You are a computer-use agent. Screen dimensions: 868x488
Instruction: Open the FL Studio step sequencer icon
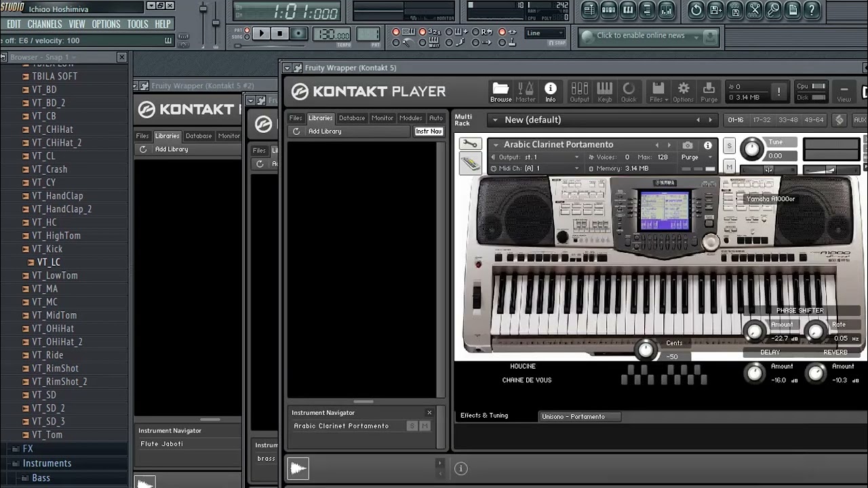(x=608, y=9)
